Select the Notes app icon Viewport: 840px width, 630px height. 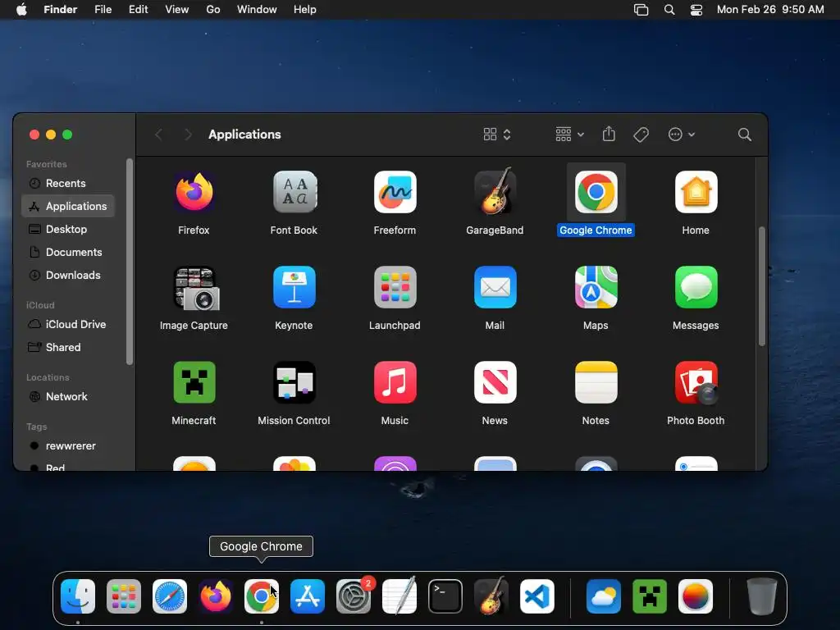click(x=596, y=382)
